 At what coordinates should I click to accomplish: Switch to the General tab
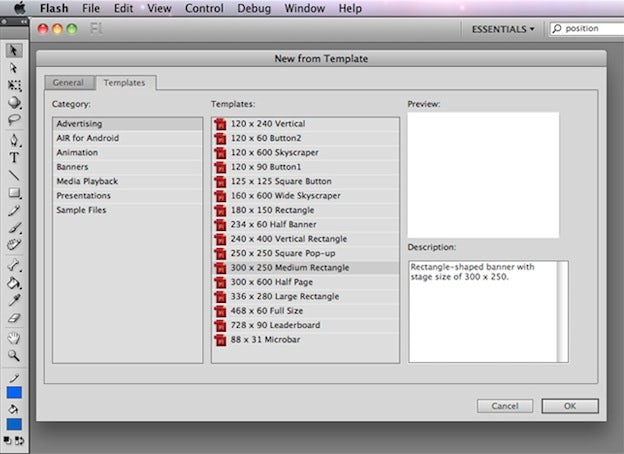(x=68, y=83)
